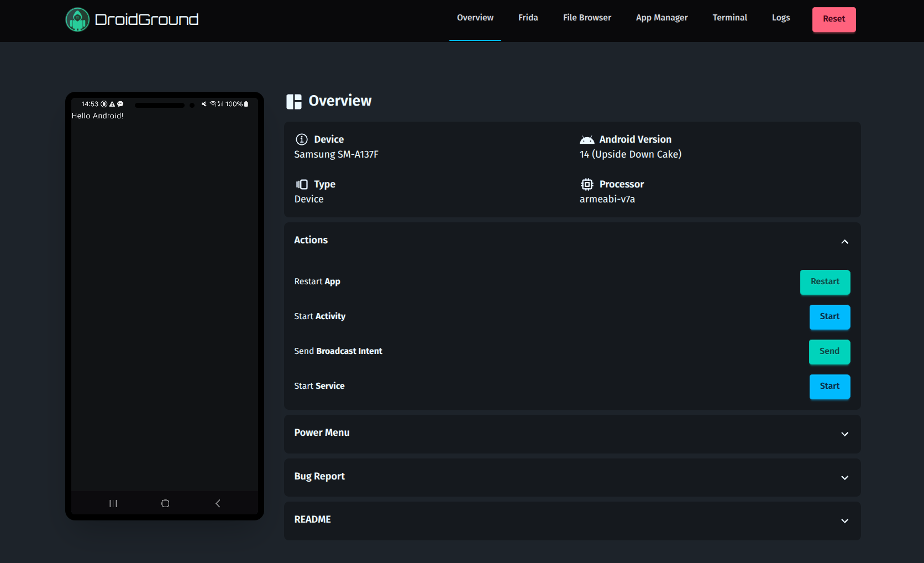Viewport: 924px width, 563px height.
Task: Collapse the Actions section
Action: 844,242
